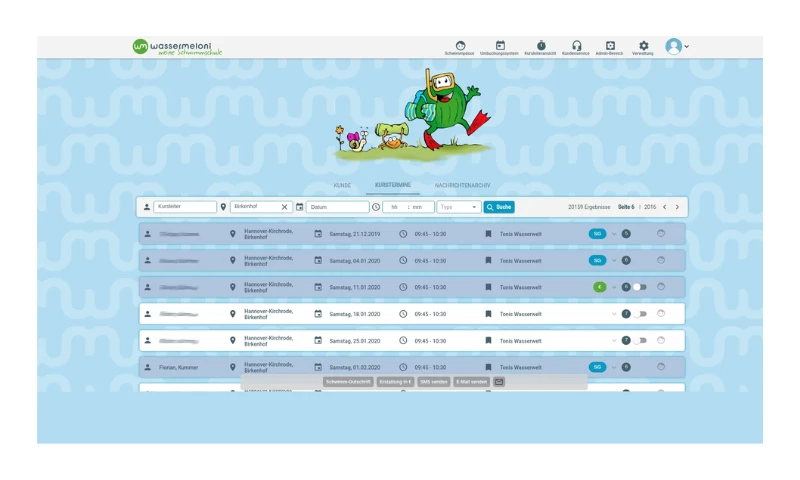This screenshot has height=480, width=800.
Task: Toggle the switch for Samstag, 25.01.2020 course
Action: coord(639,340)
